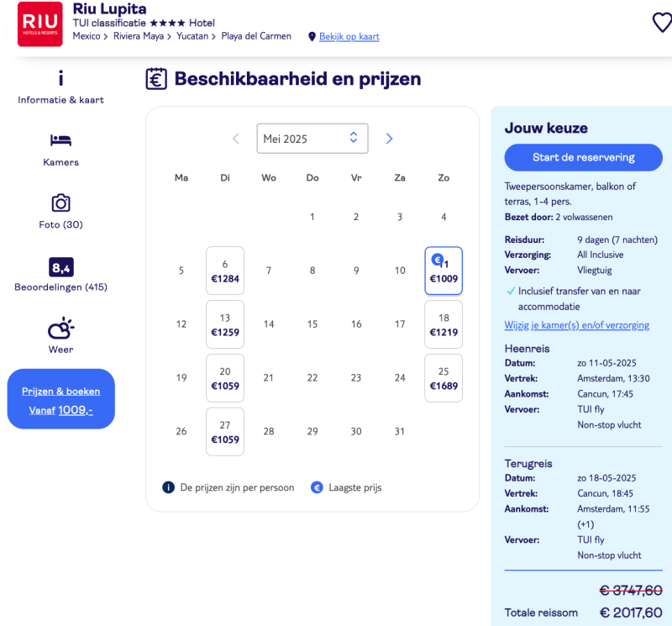Image resolution: width=672 pixels, height=626 pixels.
Task: Select Kamers menu item
Action: (60, 162)
